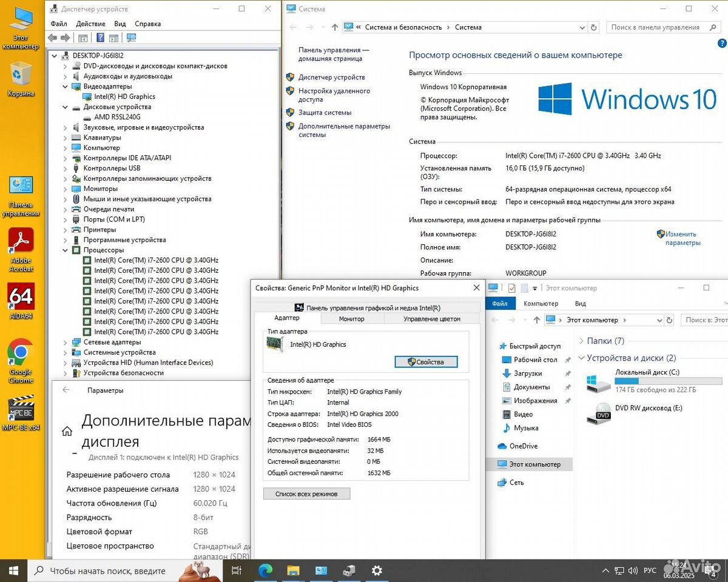This screenshot has width=728, height=582.
Task: Click the Device Manager help toolbar icon
Action: click(x=100, y=38)
